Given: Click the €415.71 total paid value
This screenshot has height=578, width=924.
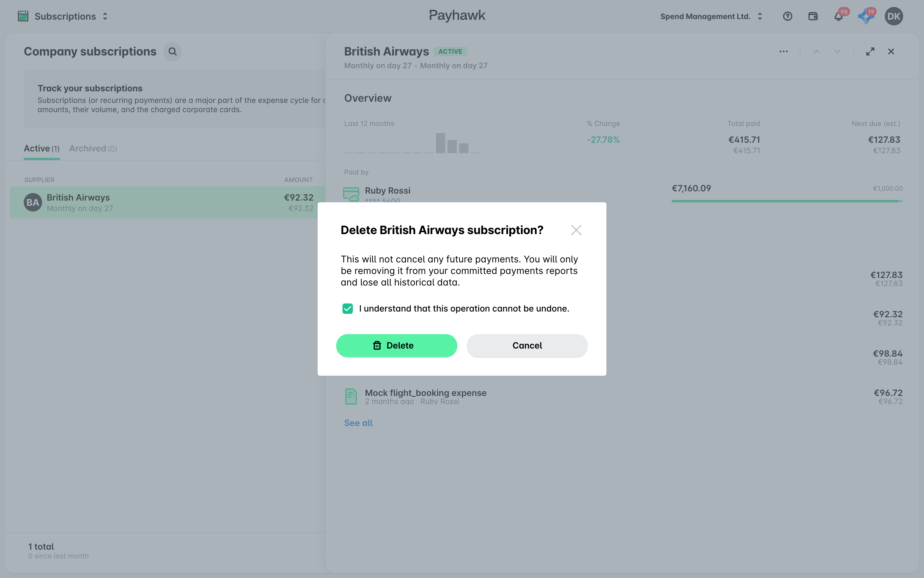Looking at the screenshot, I should coord(744,140).
